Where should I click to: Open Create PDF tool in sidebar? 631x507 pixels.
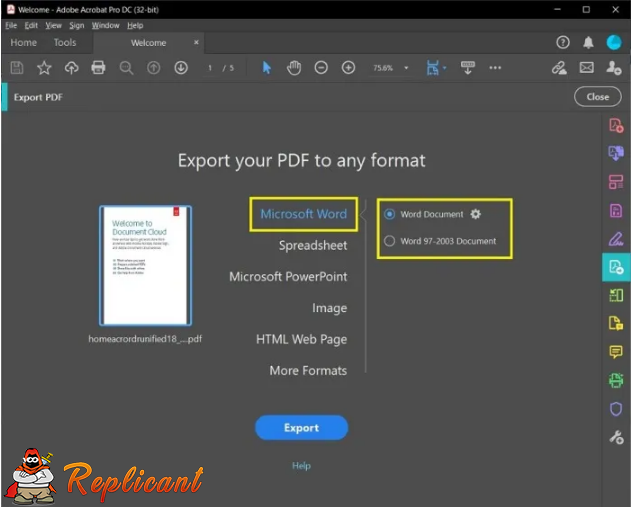point(616,125)
